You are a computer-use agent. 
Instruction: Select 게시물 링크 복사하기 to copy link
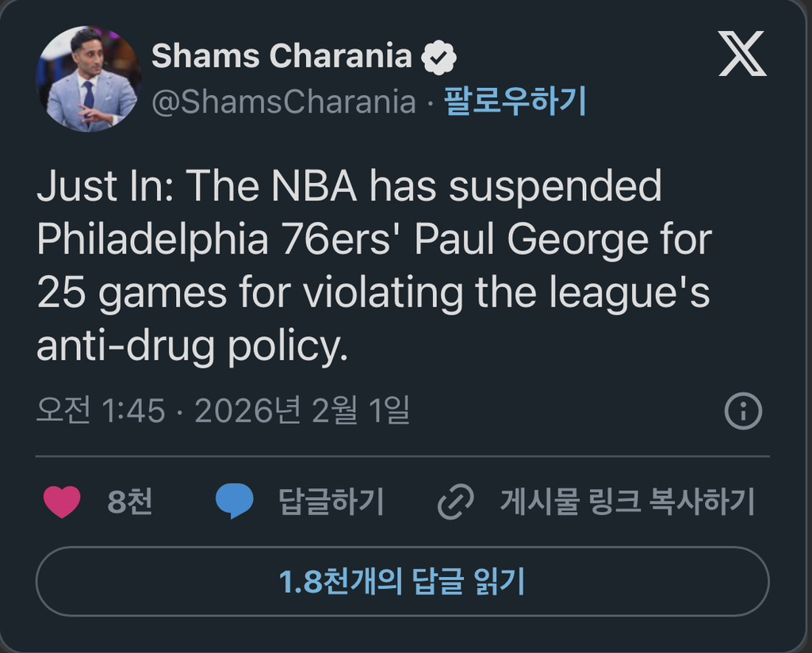tap(626, 502)
